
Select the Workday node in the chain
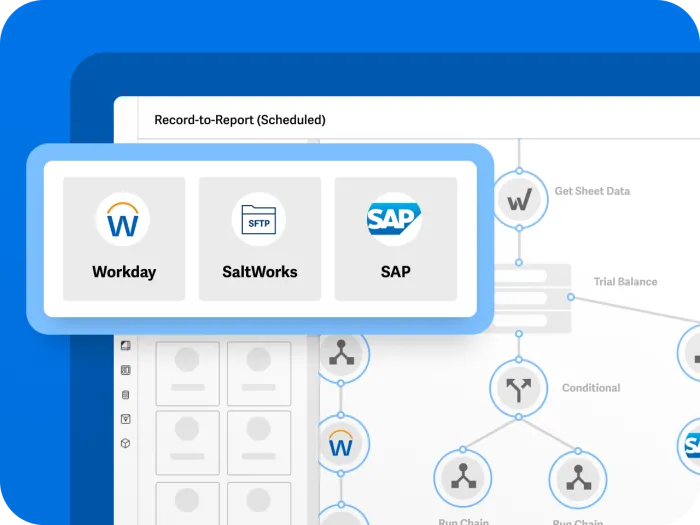(x=342, y=443)
